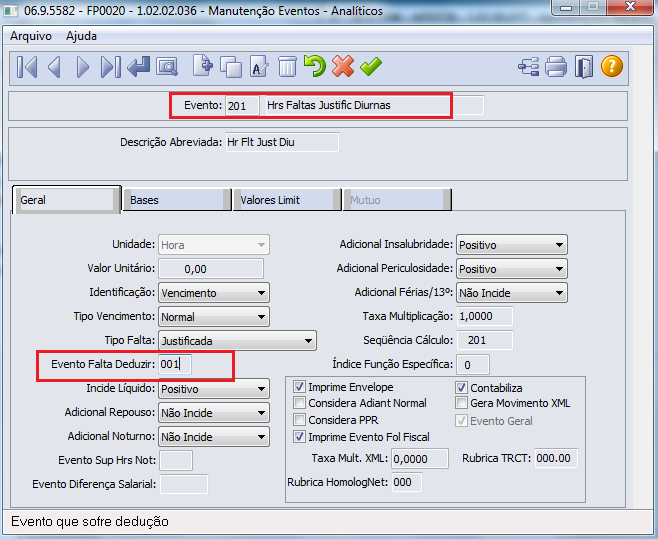Toggle Evento Geral checkbox
Image resolution: width=658 pixels, height=539 pixels.
461,421
